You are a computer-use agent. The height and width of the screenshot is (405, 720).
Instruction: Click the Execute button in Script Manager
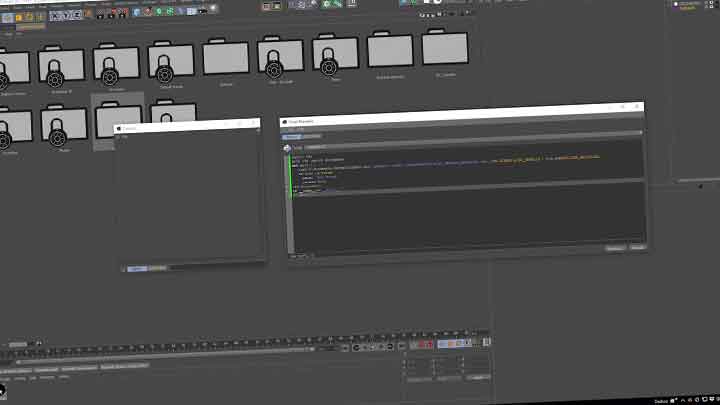(x=636, y=247)
